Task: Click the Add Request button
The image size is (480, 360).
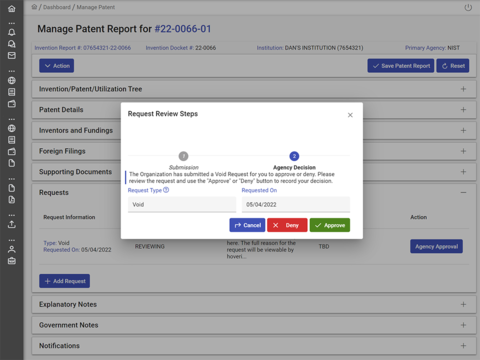Action: click(64, 281)
